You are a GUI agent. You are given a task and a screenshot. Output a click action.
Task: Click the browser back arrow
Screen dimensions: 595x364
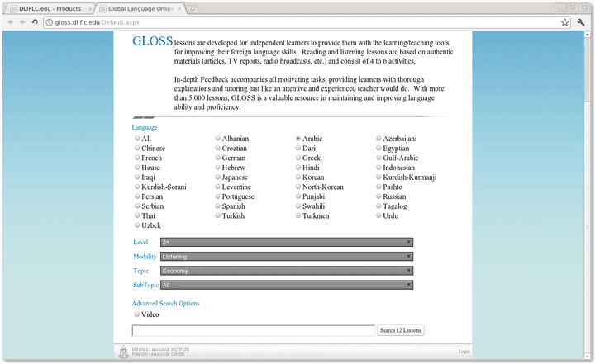pos(10,22)
